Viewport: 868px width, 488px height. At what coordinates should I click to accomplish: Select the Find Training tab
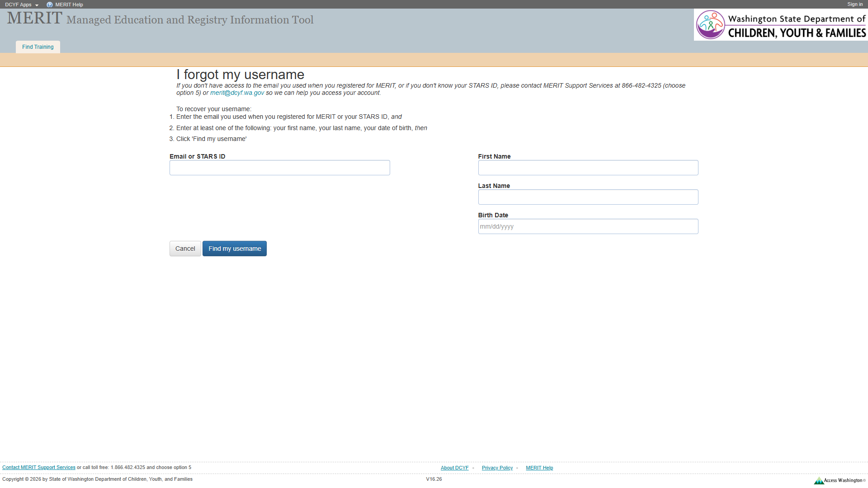tap(38, 47)
